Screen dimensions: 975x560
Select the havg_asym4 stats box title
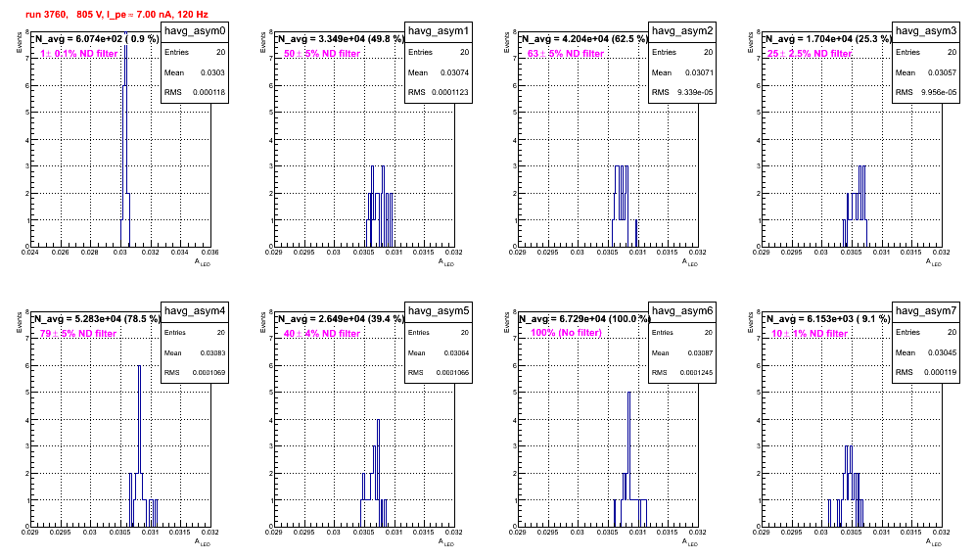tap(195, 311)
